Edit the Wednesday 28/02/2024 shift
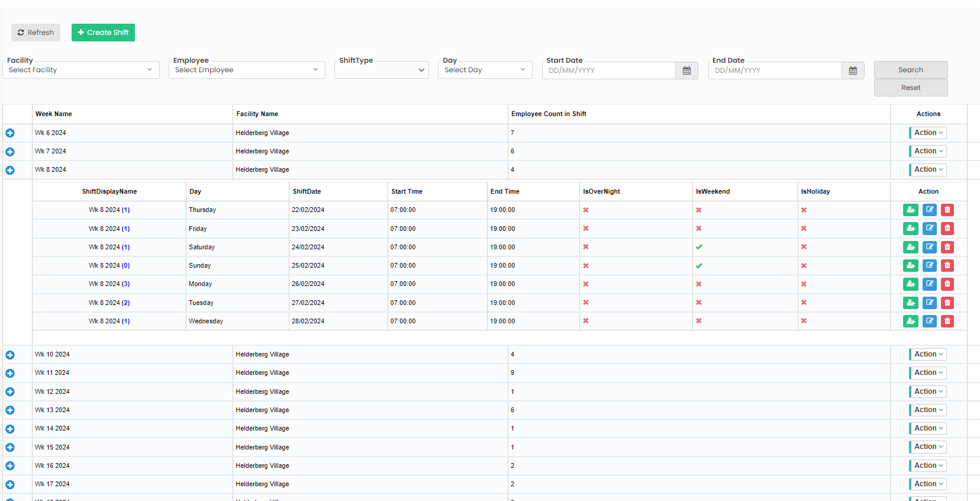This screenshot has width=980, height=501. tap(929, 321)
